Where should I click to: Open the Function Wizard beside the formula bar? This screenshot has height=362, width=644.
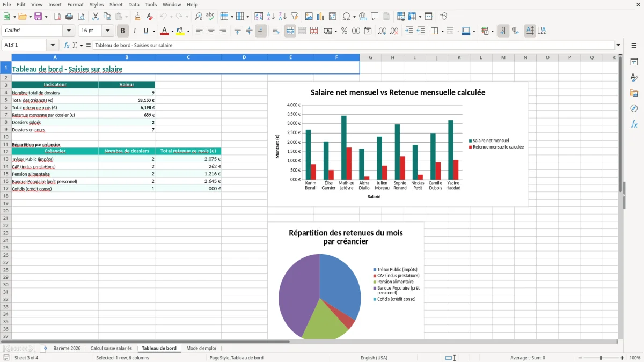(67, 45)
